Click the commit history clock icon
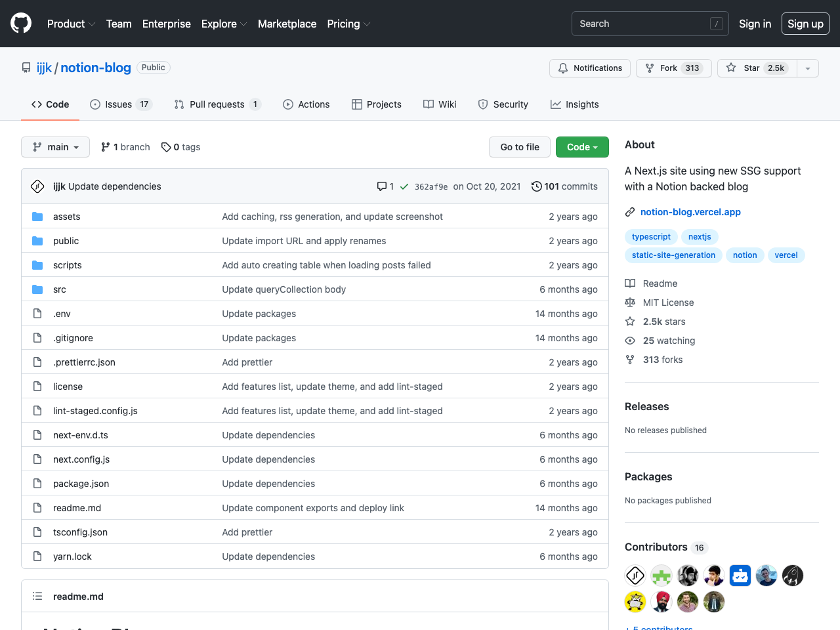840x630 pixels. pos(537,186)
